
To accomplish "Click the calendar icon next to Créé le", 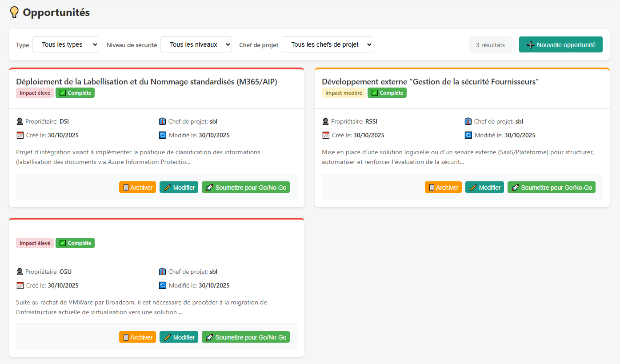I will (x=19, y=135).
